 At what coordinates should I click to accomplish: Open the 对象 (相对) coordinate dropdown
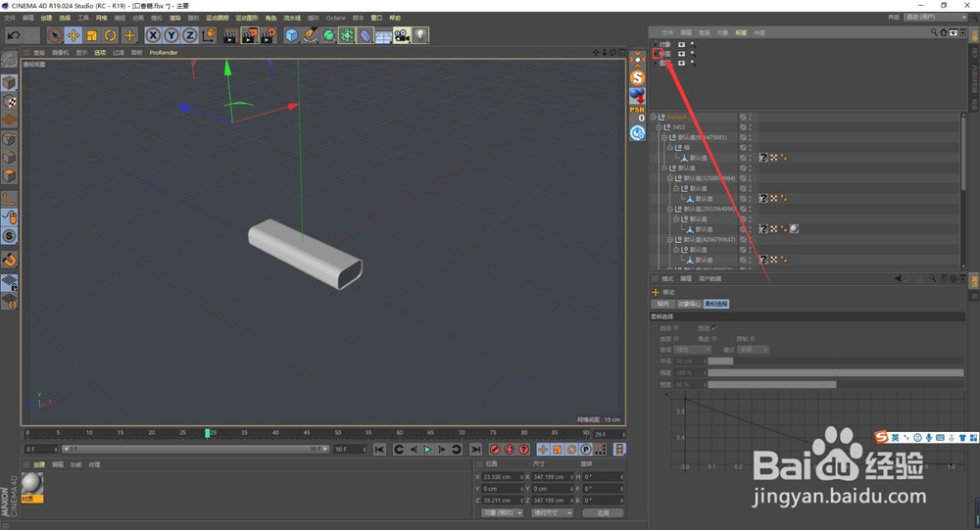tap(502, 512)
